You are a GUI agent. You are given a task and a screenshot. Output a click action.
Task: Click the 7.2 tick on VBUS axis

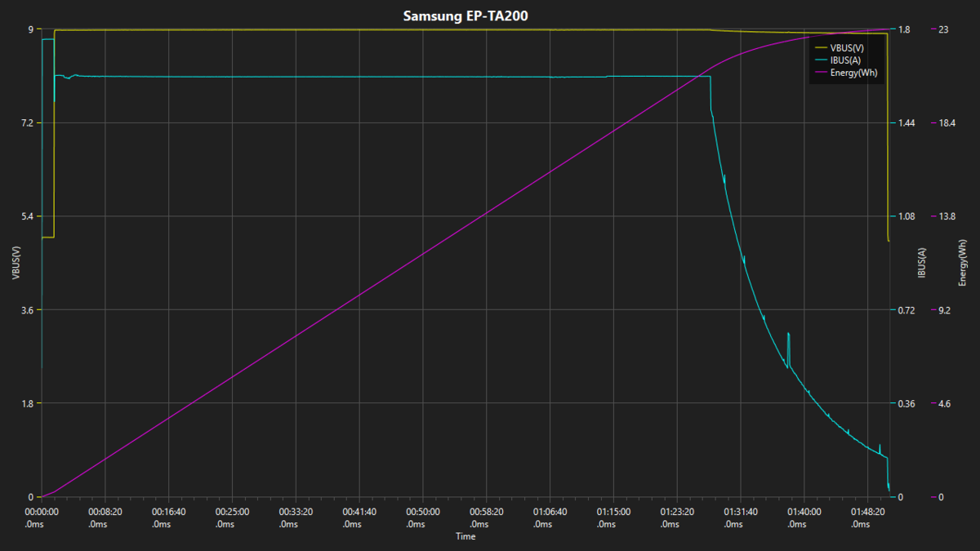point(27,123)
